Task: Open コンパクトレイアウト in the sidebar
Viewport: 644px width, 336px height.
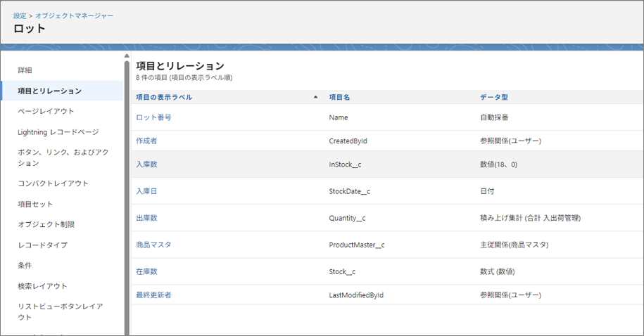Action: click(x=53, y=183)
